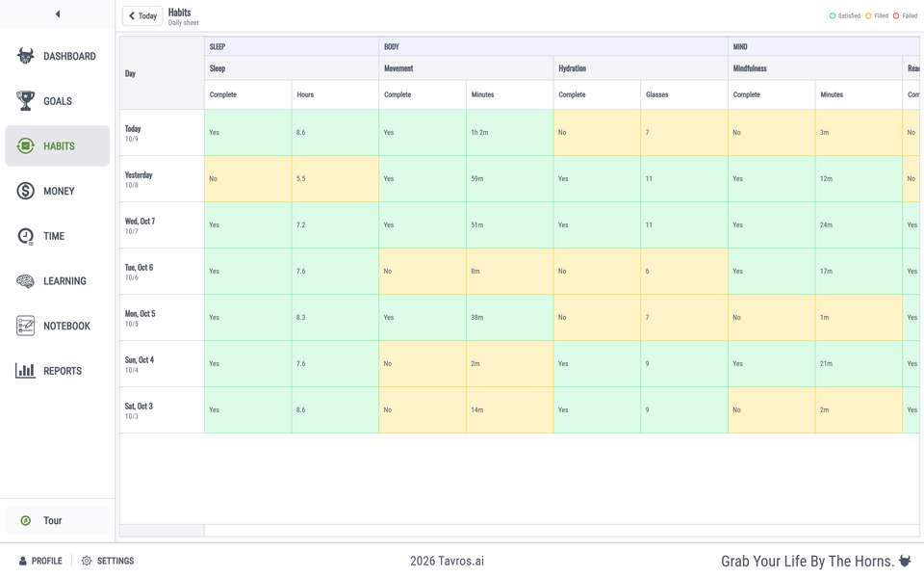Click Sun, Oct 4 Mindfulness Minutes 21m
Screen dimensions: 924x578
coord(859,364)
